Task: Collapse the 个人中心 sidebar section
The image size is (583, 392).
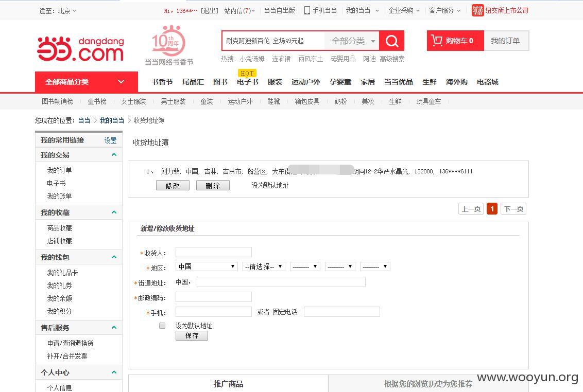Action: click(x=114, y=372)
